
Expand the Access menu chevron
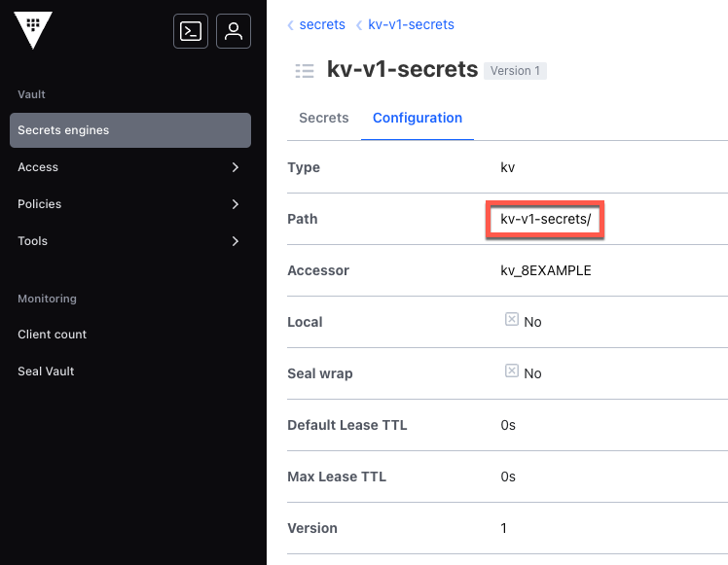(236, 167)
